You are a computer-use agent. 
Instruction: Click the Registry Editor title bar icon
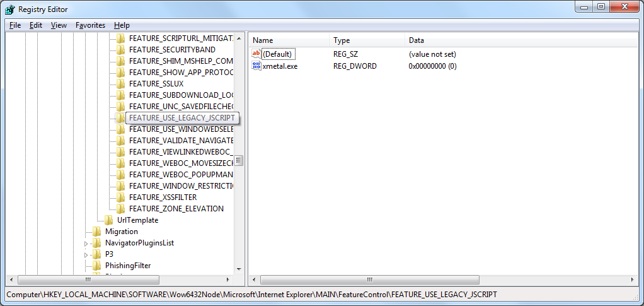10,9
